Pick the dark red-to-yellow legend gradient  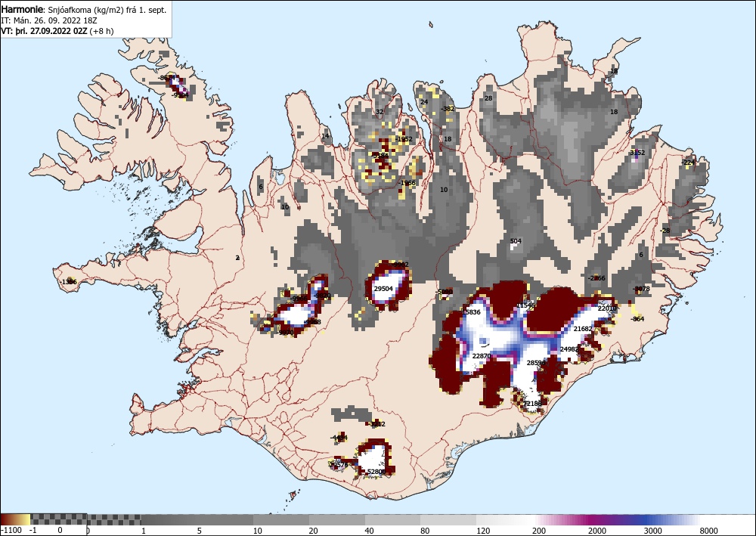click(x=15, y=519)
